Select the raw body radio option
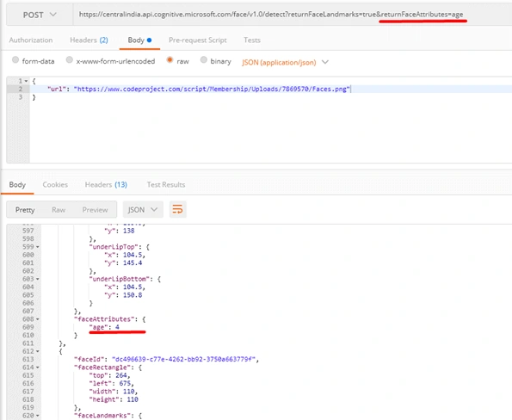Image resolution: width=512 pixels, height=420 pixels. click(170, 60)
